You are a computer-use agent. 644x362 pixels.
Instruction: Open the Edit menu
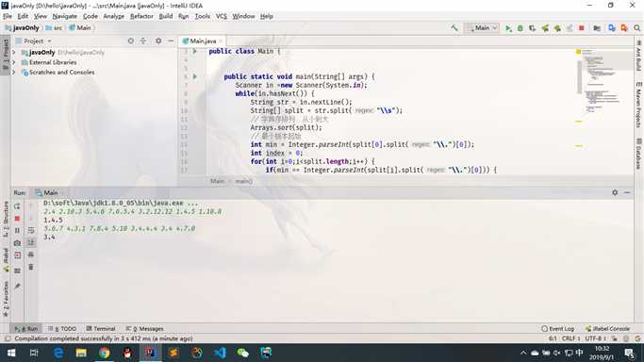tap(23, 16)
